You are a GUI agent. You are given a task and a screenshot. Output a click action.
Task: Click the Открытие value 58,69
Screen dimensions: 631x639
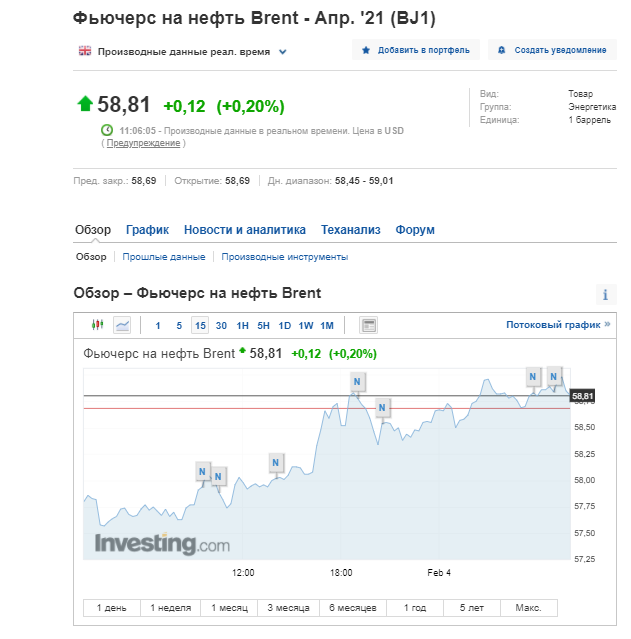[x=237, y=181]
